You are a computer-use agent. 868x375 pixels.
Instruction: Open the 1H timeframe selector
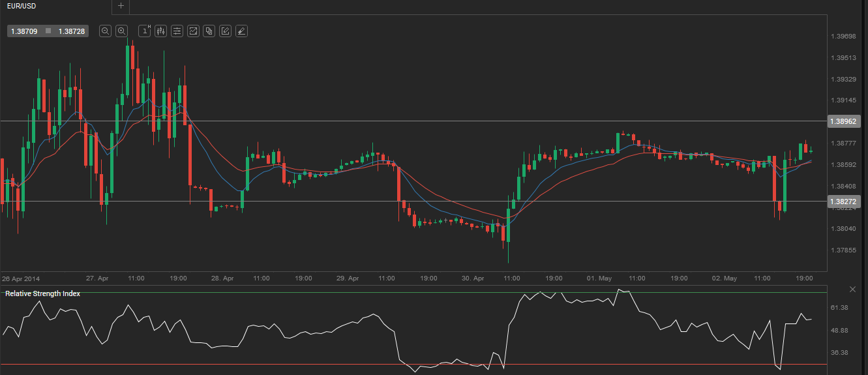(145, 31)
